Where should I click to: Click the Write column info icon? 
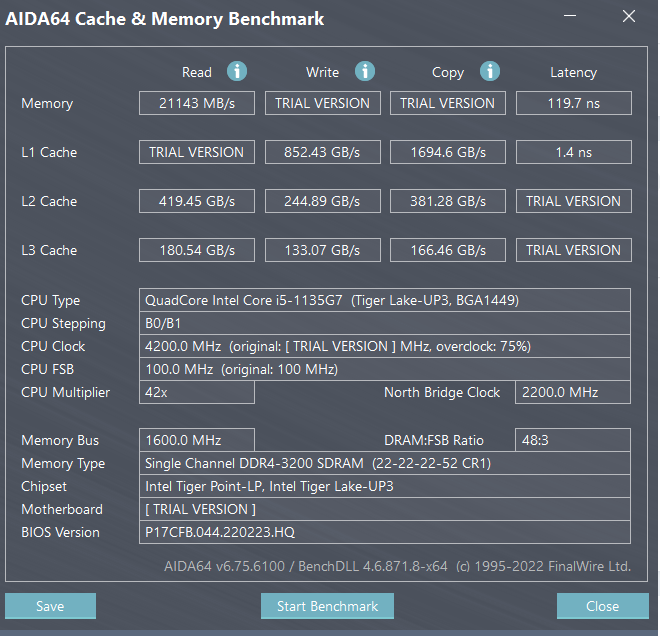(365, 71)
